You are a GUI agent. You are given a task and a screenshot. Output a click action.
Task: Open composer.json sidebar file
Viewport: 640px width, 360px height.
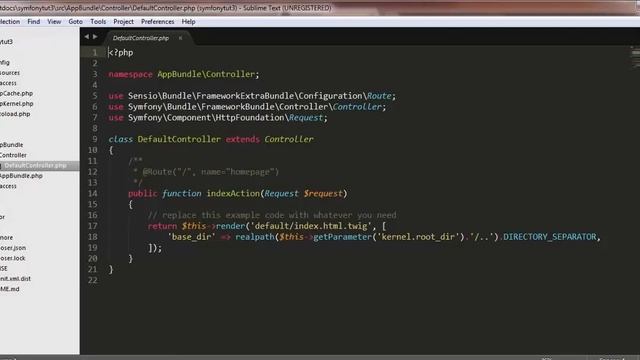[x=13, y=248]
